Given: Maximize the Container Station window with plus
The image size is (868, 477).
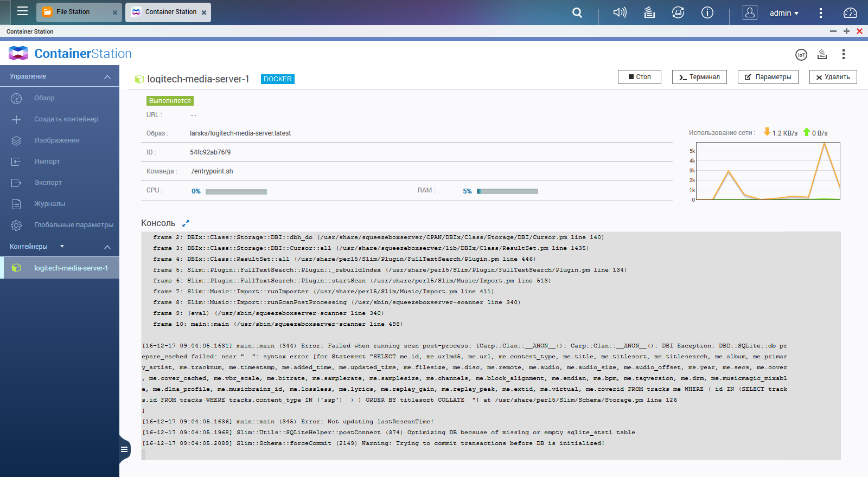Looking at the screenshot, I should (846, 31).
